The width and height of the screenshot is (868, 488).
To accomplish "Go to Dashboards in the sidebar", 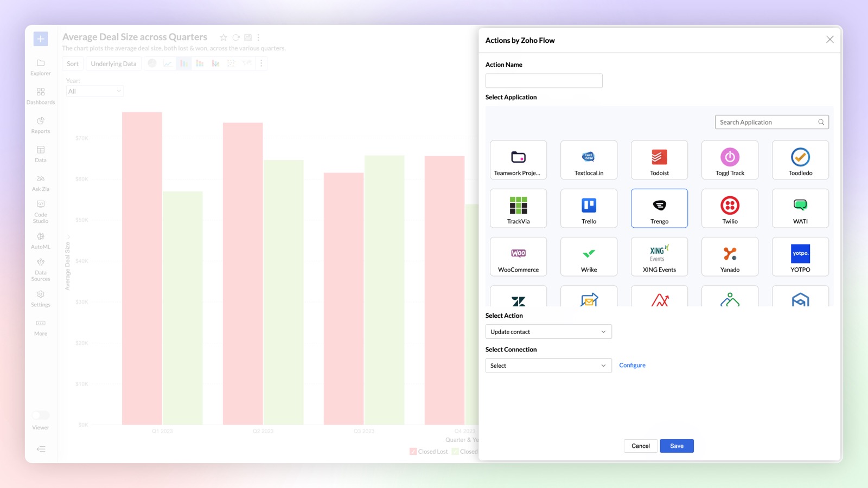I will point(41,96).
